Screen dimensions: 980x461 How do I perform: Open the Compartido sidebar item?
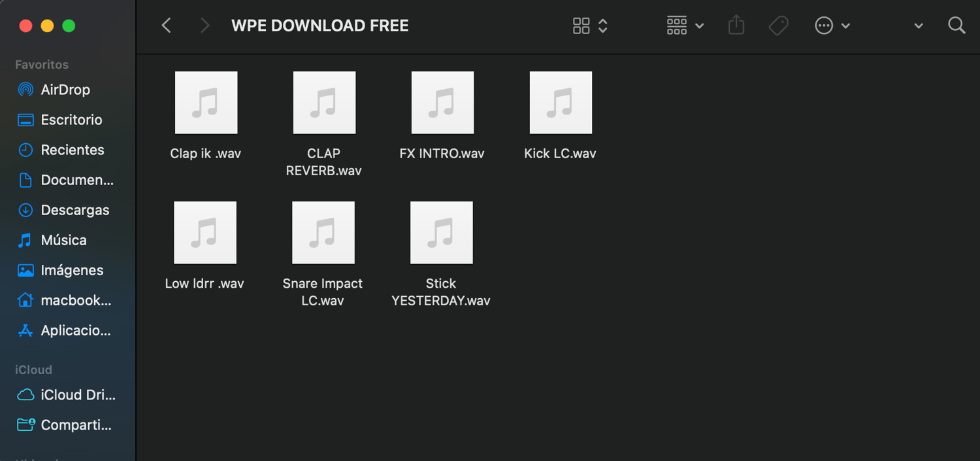tap(64, 425)
